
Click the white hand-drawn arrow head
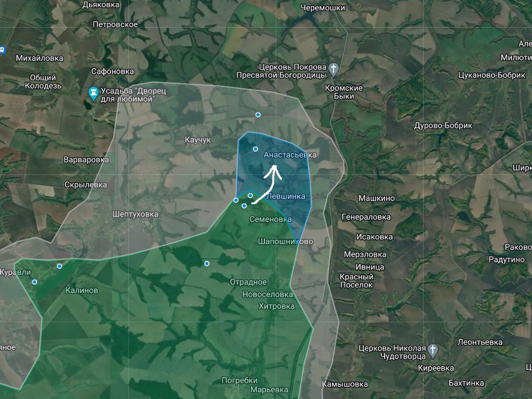pos(274,171)
